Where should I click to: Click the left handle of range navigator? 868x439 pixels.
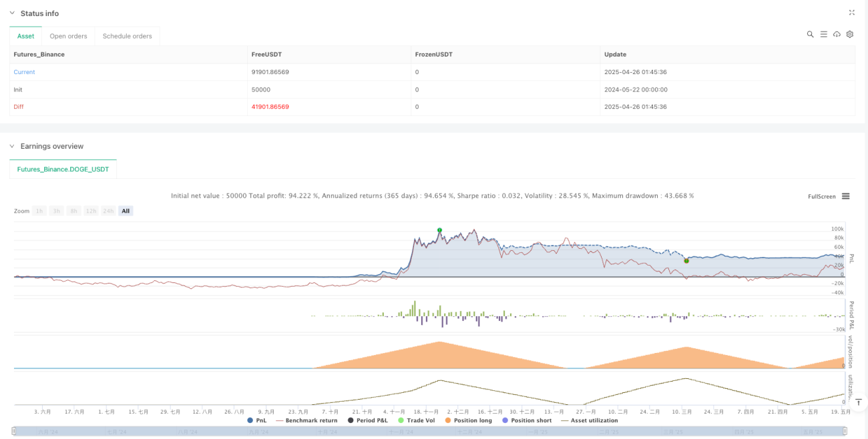14,432
